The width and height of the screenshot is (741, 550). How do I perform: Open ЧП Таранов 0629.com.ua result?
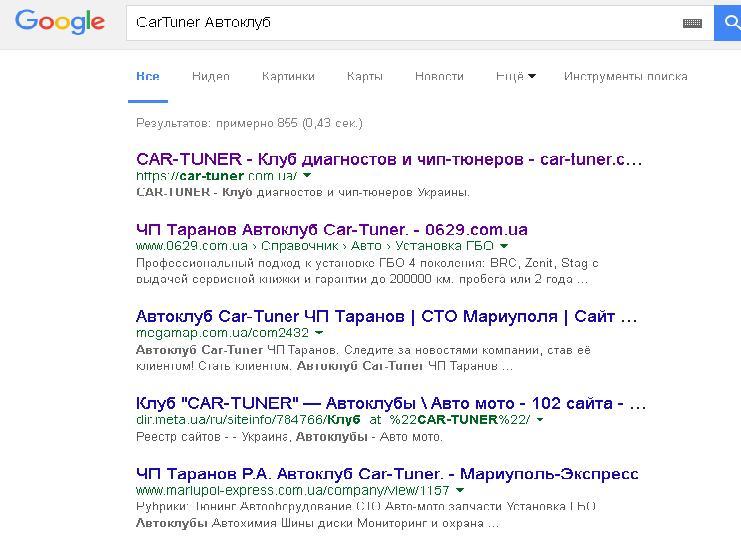331,229
